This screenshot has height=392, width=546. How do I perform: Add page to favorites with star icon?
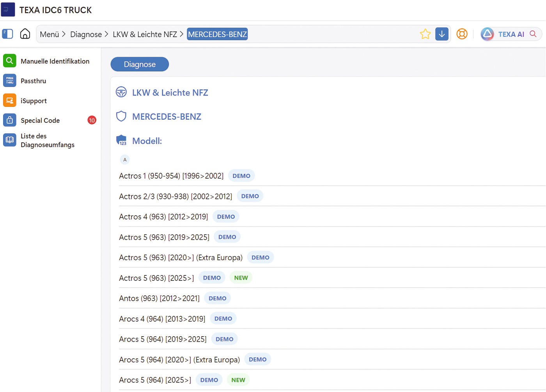point(425,34)
